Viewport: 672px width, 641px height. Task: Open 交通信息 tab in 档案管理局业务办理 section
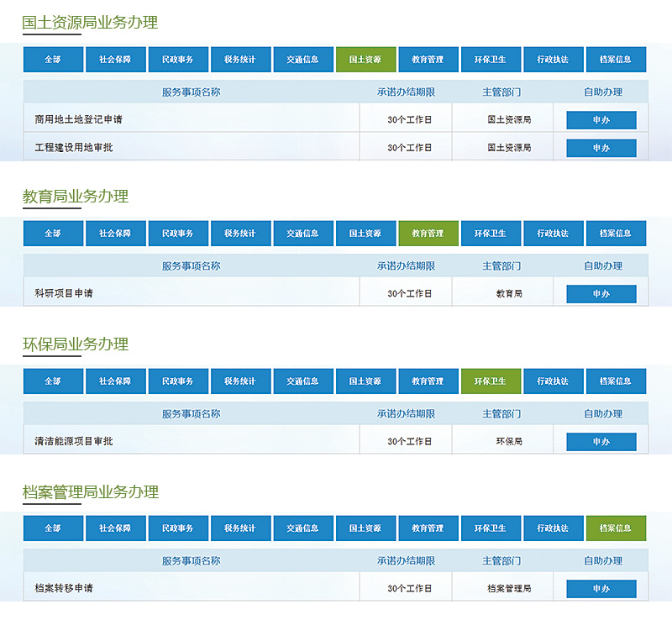[x=303, y=528]
